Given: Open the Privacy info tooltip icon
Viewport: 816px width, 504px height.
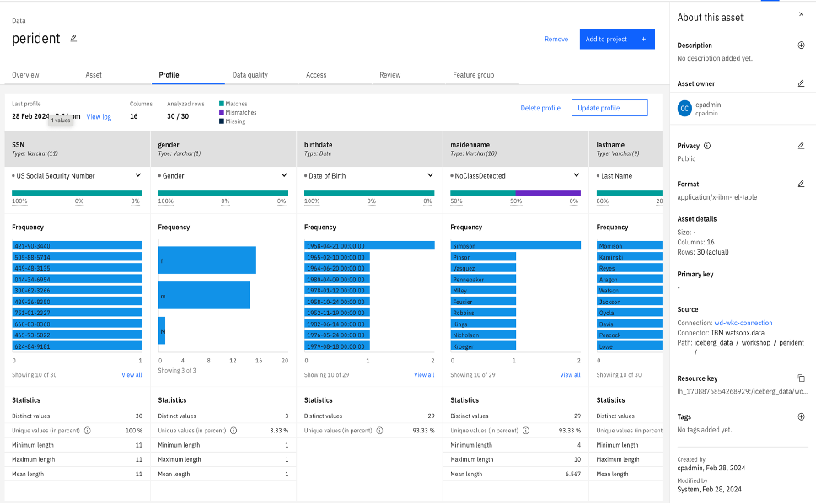Looking at the screenshot, I should click(707, 146).
